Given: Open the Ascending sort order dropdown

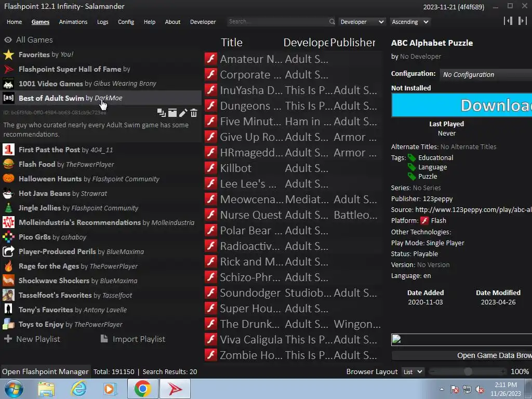Looking at the screenshot, I should (x=410, y=22).
